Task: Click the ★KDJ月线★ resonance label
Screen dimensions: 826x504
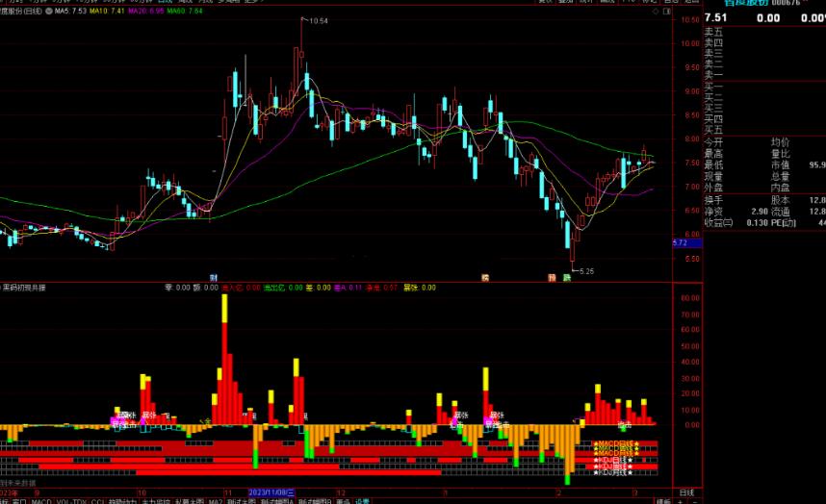Action: 612,472
